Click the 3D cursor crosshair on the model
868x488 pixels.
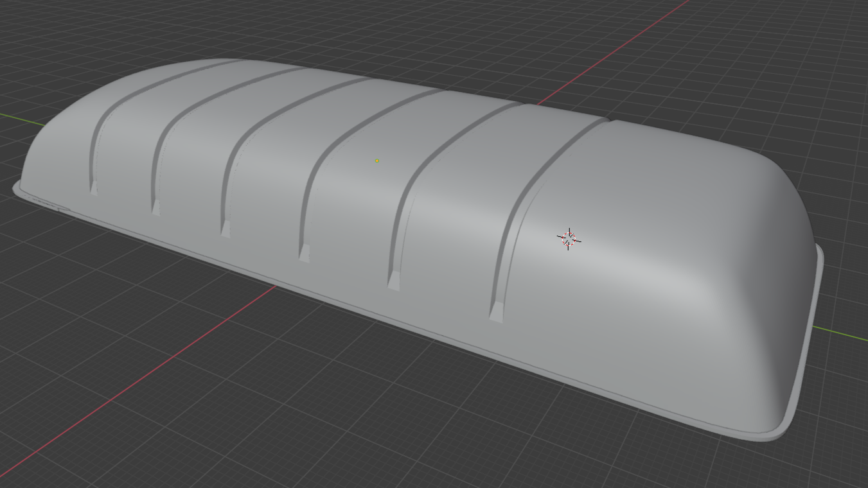click(x=569, y=239)
